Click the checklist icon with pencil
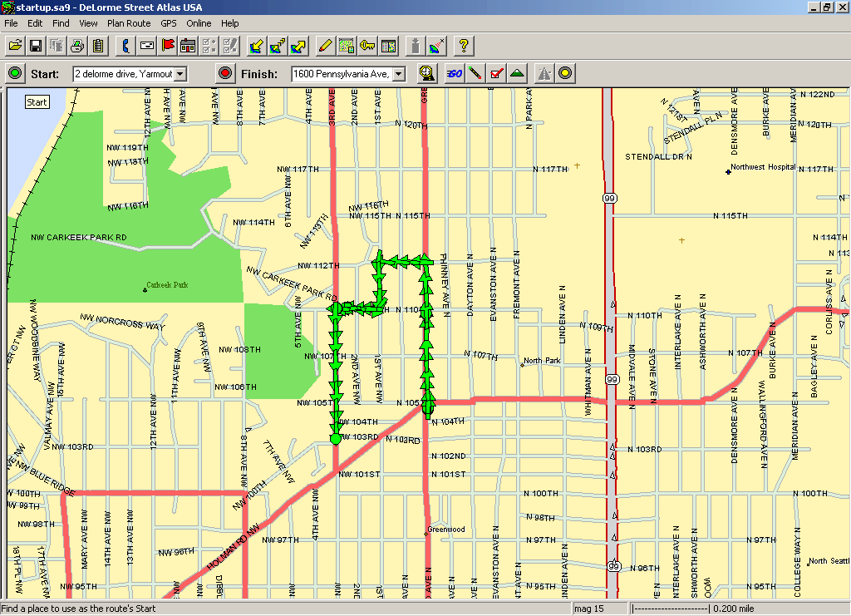 coord(229,46)
